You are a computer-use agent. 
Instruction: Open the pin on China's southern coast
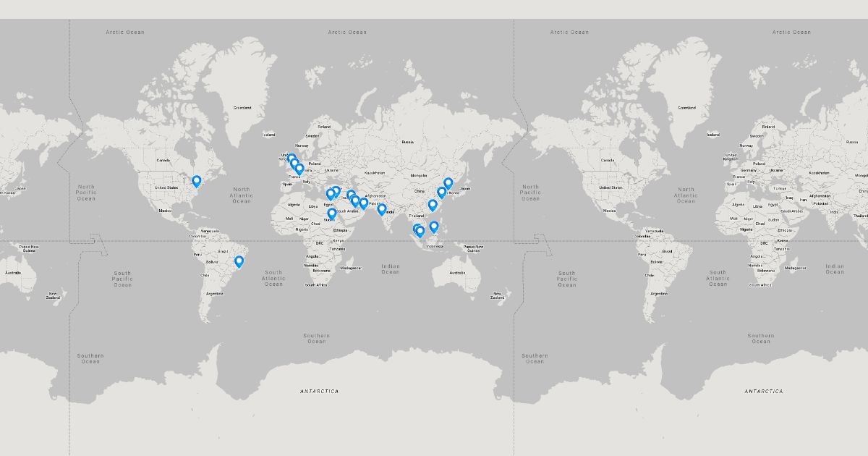[x=433, y=205]
